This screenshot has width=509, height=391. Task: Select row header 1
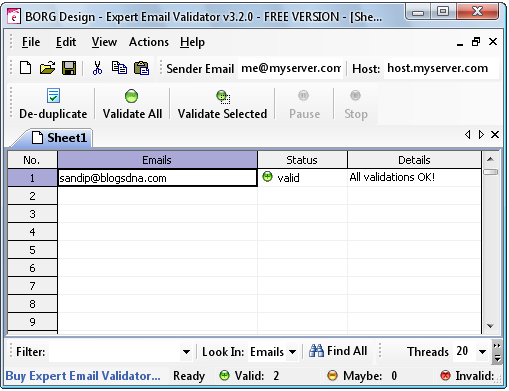click(x=32, y=178)
